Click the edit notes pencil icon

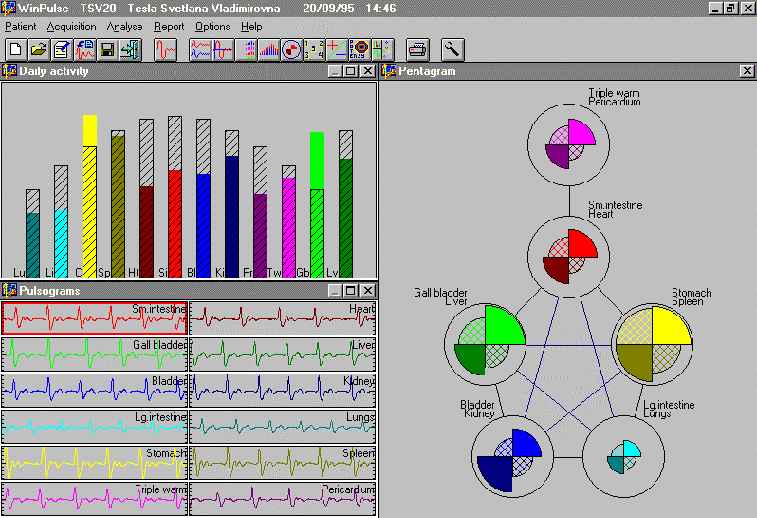click(x=62, y=49)
